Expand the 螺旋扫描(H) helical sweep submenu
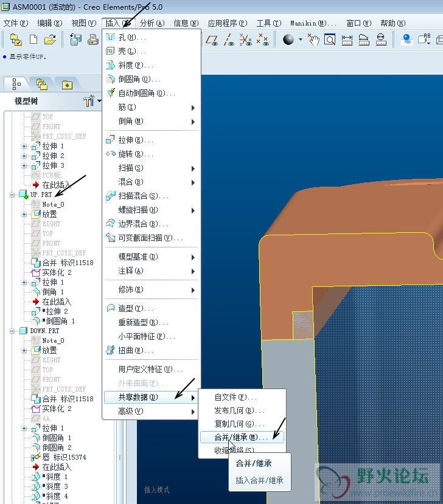 click(152, 210)
